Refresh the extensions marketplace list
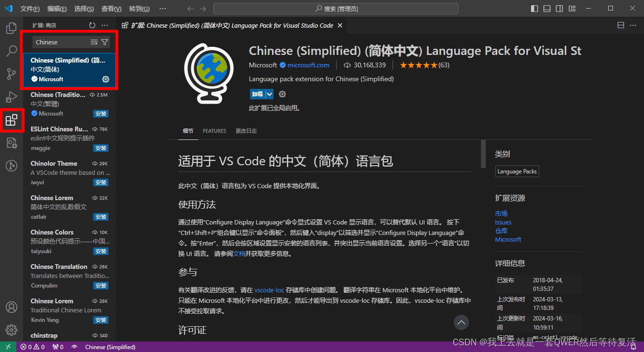644x352 pixels. tap(92, 25)
